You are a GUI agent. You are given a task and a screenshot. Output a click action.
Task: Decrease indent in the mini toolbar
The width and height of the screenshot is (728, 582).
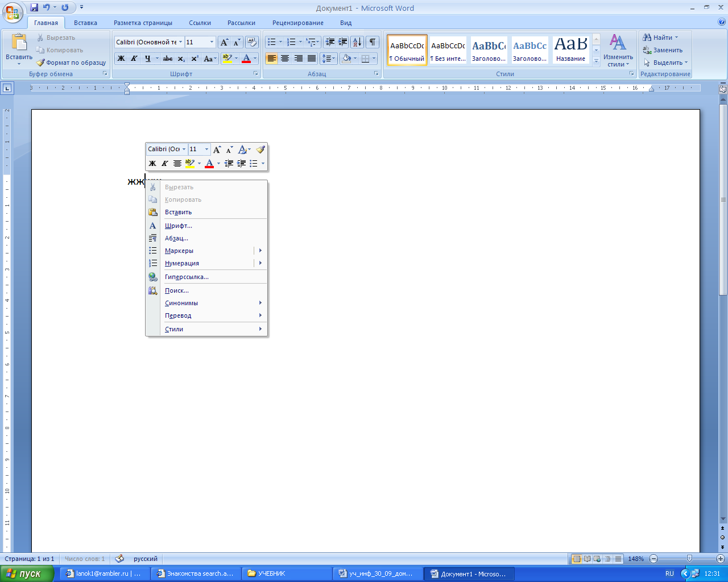[x=229, y=164]
